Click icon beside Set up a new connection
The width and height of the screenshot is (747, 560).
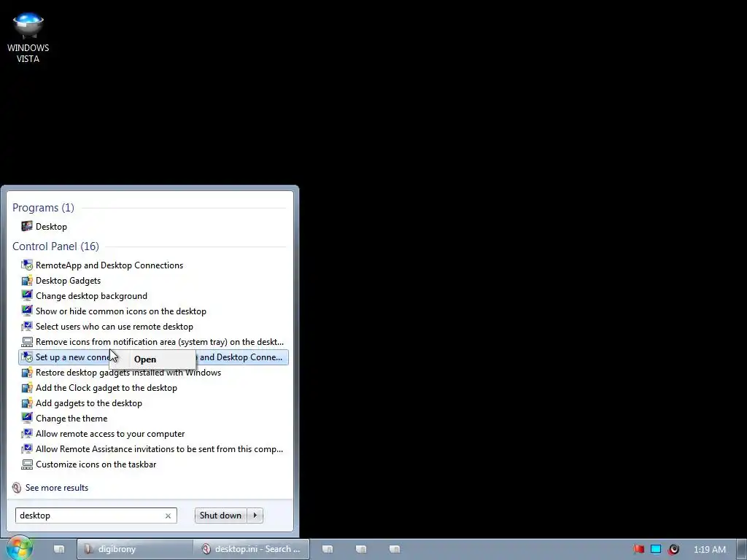27,357
